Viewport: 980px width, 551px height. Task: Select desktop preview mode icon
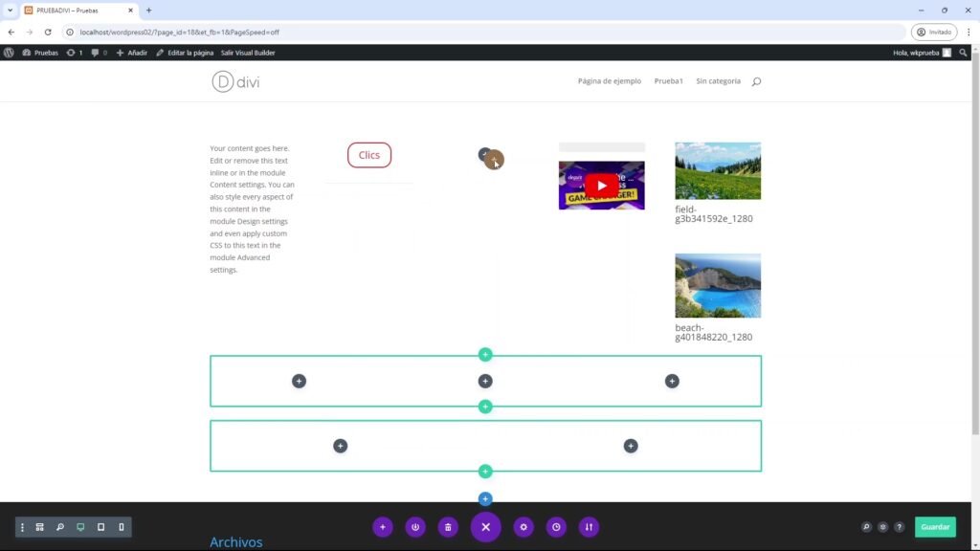(80, 527)
